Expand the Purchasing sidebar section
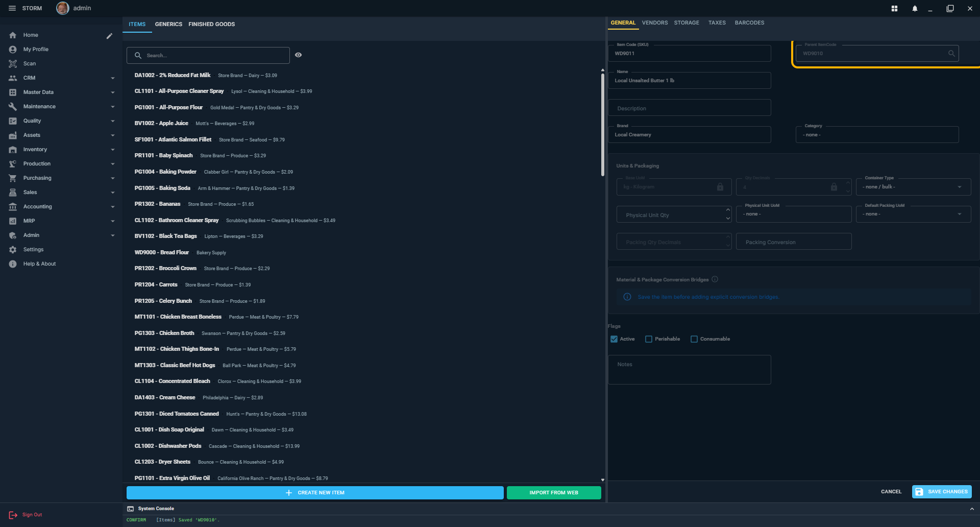 click(113, 178)
